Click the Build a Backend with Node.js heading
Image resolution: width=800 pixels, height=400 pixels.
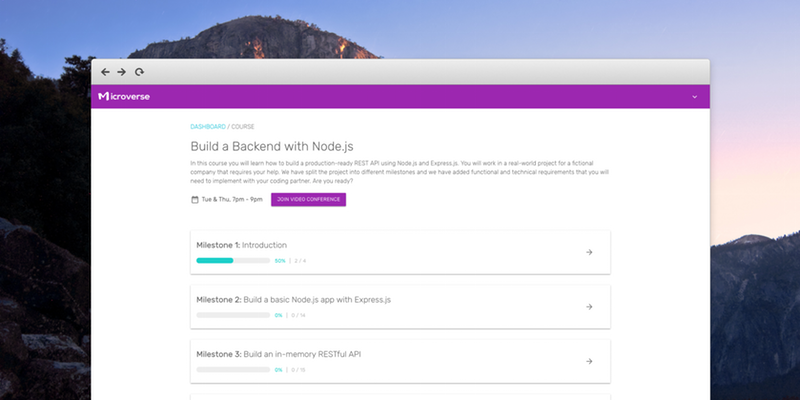(x=272, y=146)
